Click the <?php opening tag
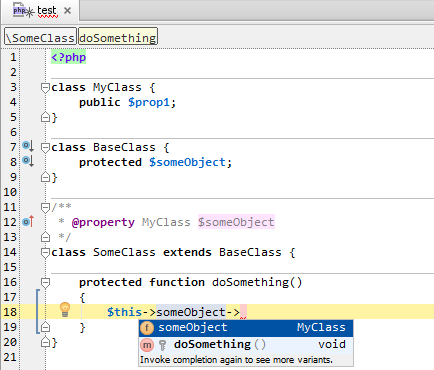434x370 pixels. click(69, 57)
